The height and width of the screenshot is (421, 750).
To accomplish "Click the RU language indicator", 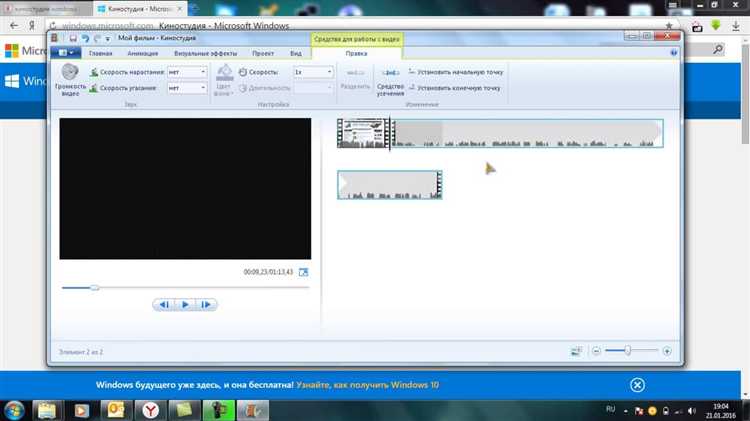I will 610,409.
